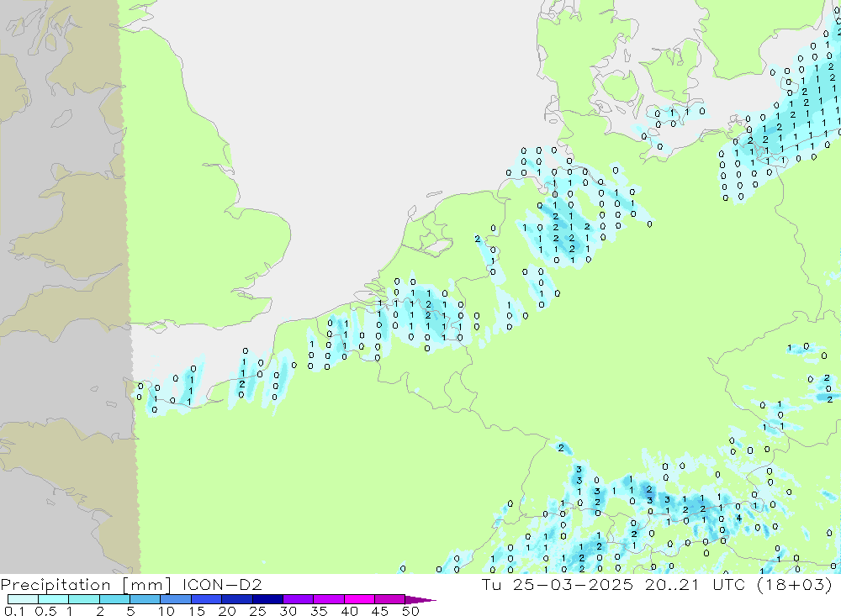Click the legend scale label '40'
The width and height of the screenshot is (841, 616).
tap(349, 611)
